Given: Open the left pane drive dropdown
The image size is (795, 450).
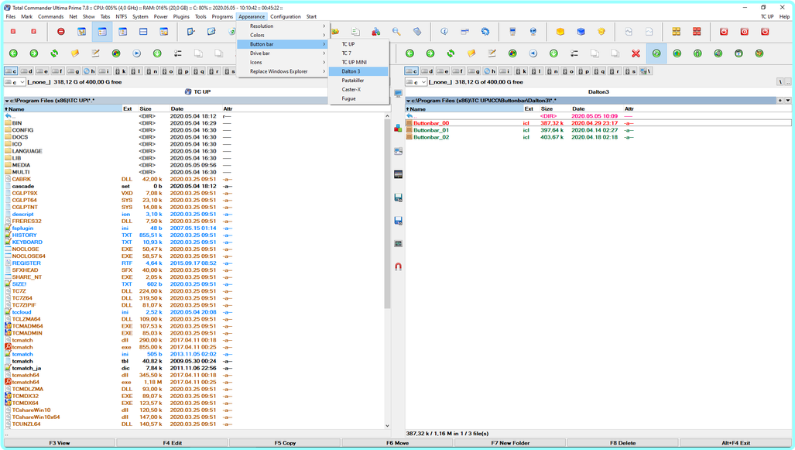Looking at the screenshot, I should 14,82.
